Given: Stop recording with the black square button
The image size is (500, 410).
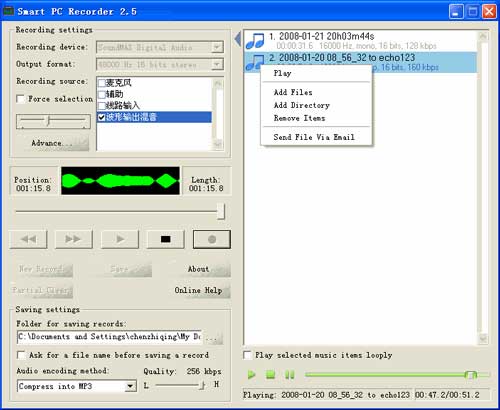Looking at the screenshot, I should (166, 239).
